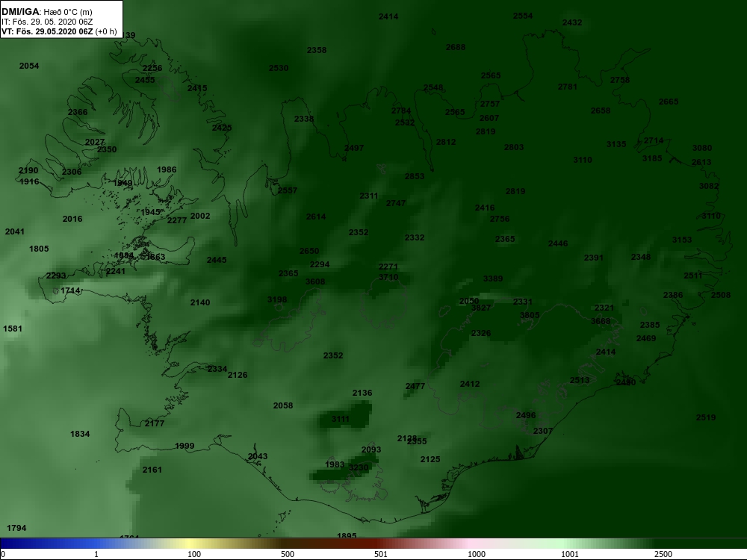
Task: Click the map value 1581
Action: click(x=13, y=329)
